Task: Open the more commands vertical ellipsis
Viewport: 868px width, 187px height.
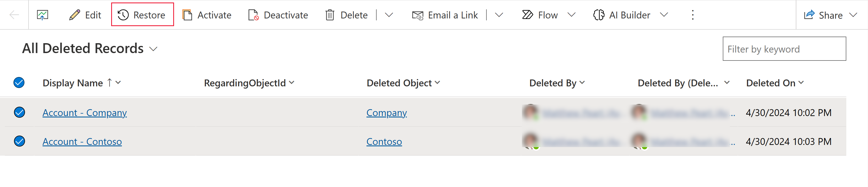Action: click(x=692, y=15)
